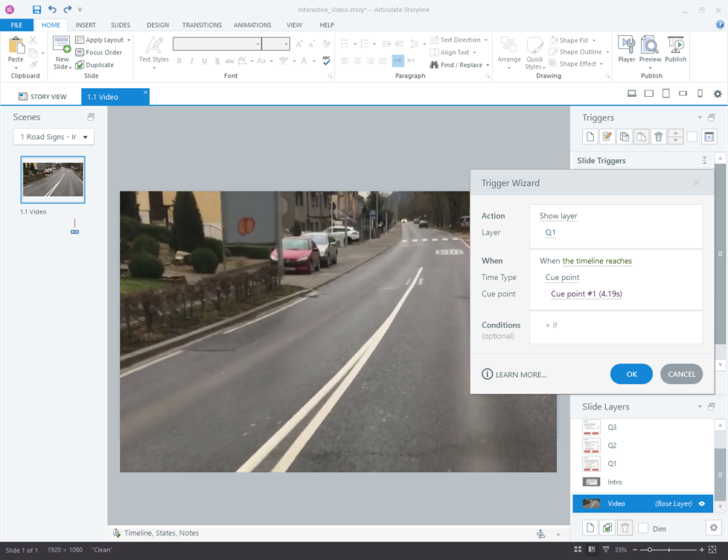Screen dimensions: 728x560
Task: Open slide layer properties gear icon
Action: pos(713,527)
